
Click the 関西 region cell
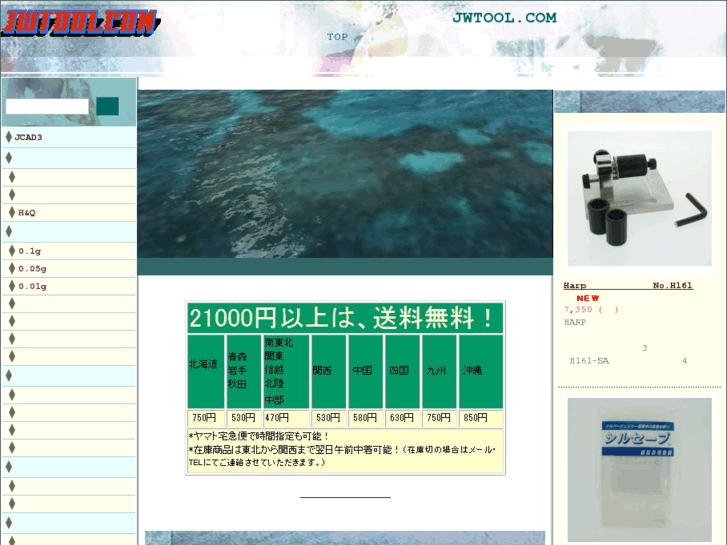(329, 372)
